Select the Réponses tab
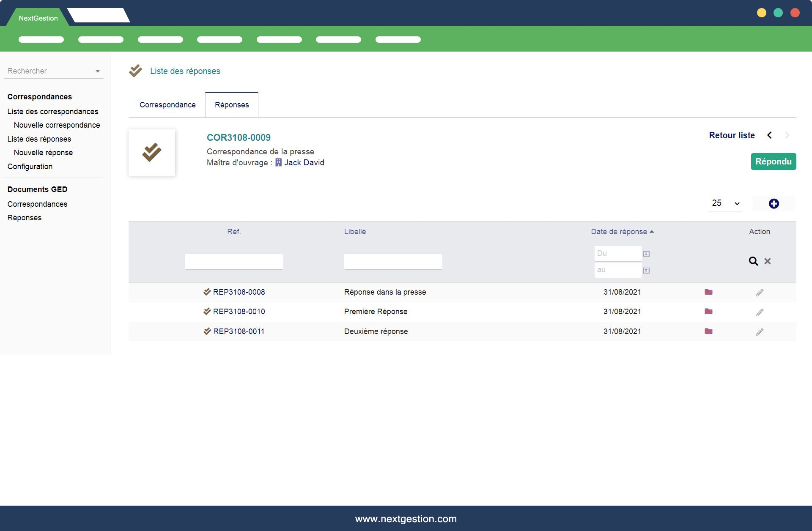The image size is (812, 531). pos(232,105)
